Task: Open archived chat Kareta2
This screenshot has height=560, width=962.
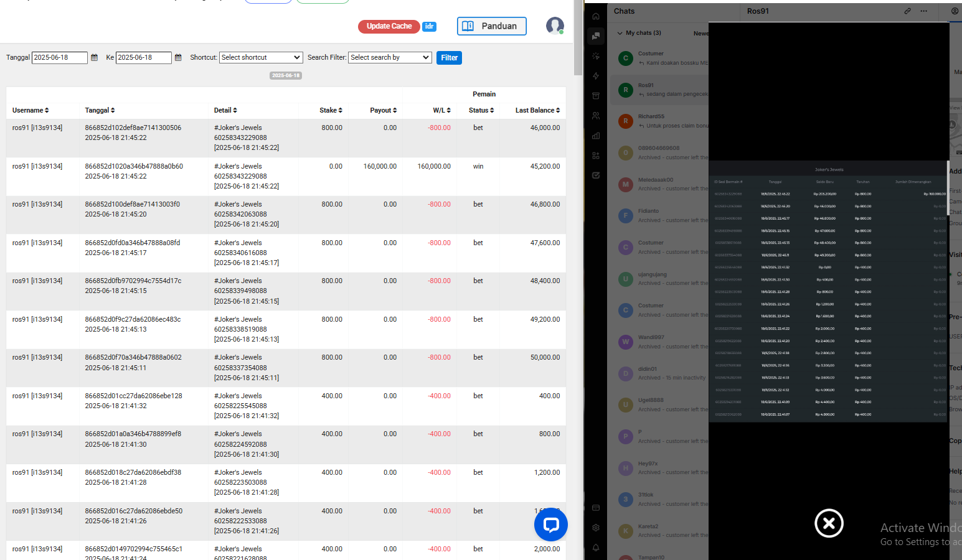Action: pyautogui.click(x=659, y=531)
